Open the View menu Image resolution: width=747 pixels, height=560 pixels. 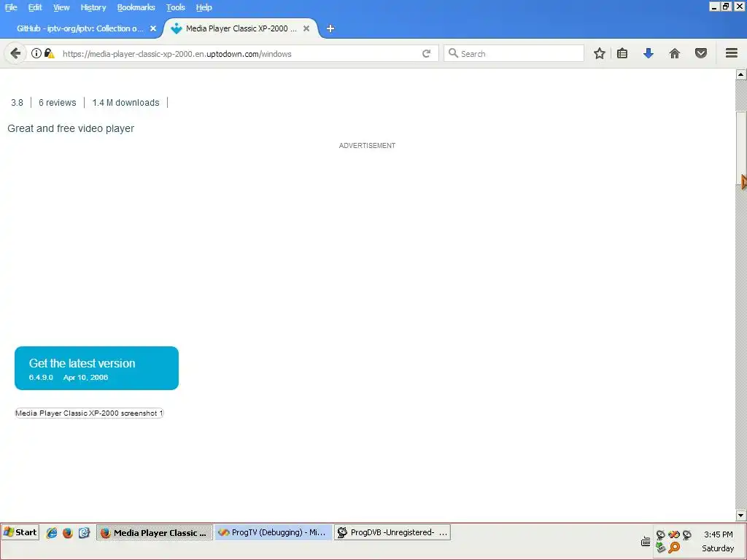point(61,7)
